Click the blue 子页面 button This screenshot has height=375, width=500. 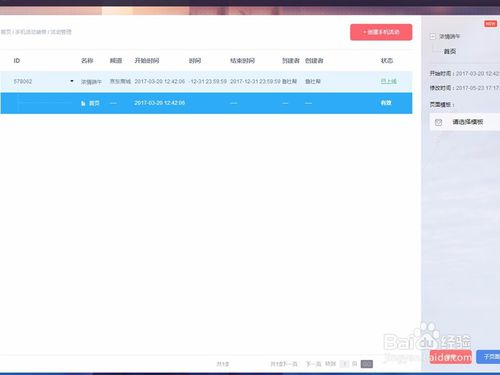[x=489, y=357]
